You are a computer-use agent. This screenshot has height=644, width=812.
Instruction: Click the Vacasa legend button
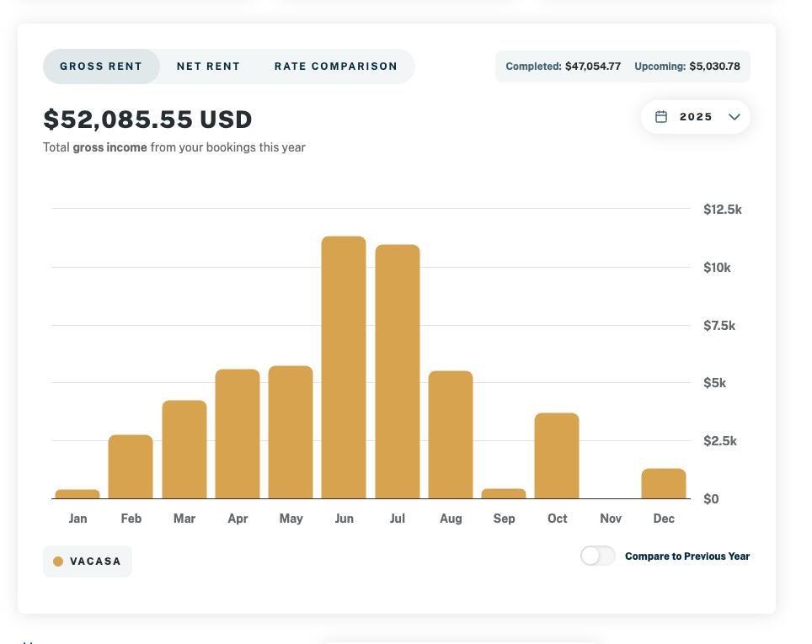pos(88,562)
